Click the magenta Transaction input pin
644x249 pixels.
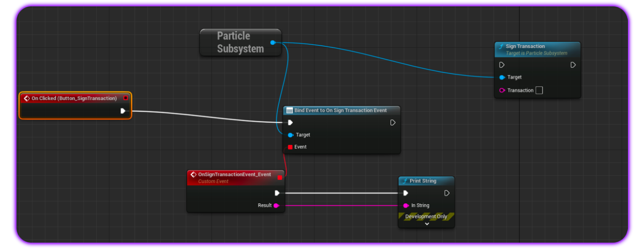(x=502, y=90)
